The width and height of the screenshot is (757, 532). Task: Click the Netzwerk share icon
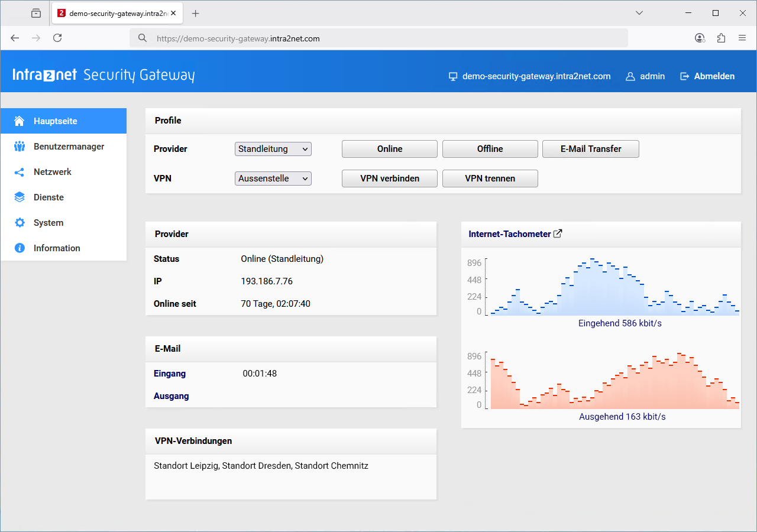coord(20,172)
